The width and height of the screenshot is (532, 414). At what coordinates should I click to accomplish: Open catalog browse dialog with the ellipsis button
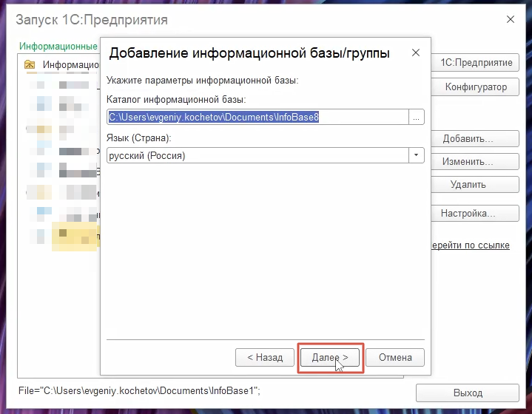pyautogui.click(x=417, y=117)
